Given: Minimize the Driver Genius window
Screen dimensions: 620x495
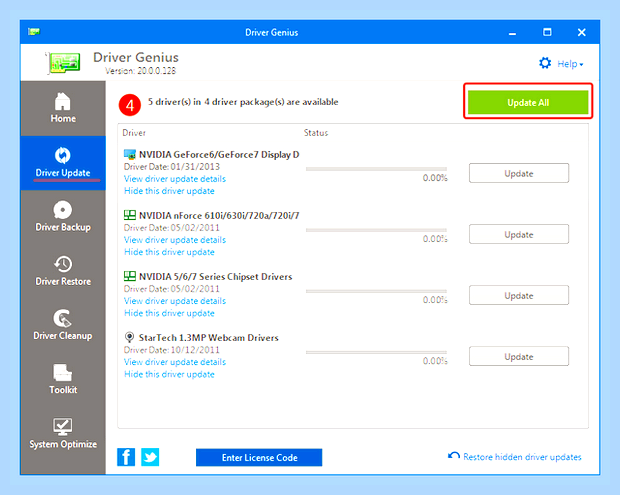Looking at the screenshot, I should click(512, 32).
